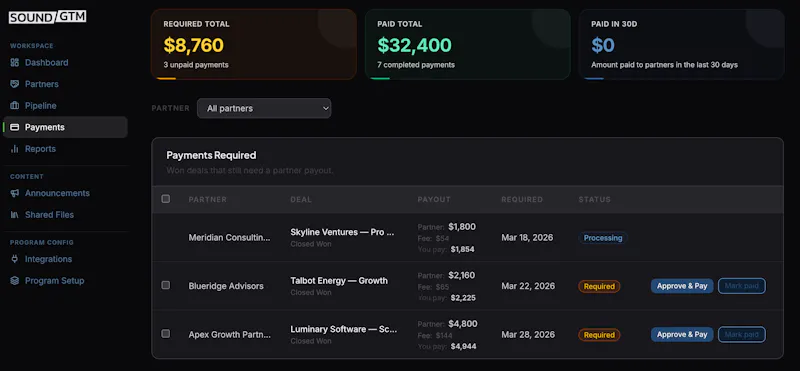This screenshot has width=800, height=371.
Task: Click the 7 completed payments text
Action: coord(416,65)
